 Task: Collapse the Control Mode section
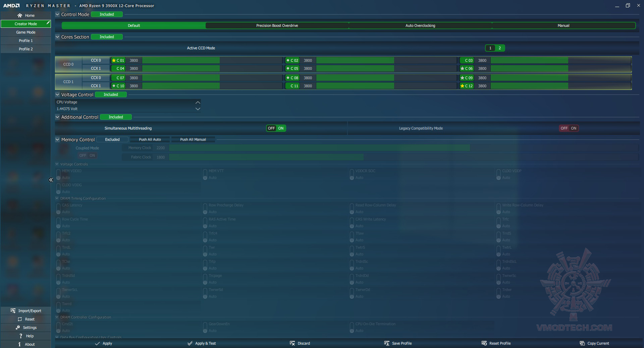pos(57,14)
